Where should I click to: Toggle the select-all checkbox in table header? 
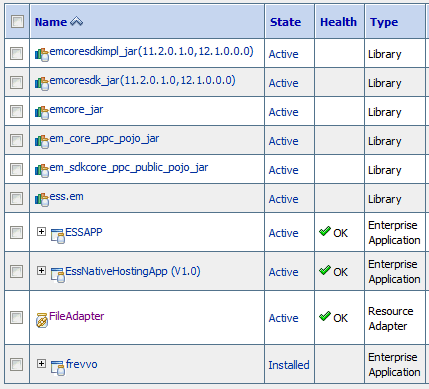(17, 22)
